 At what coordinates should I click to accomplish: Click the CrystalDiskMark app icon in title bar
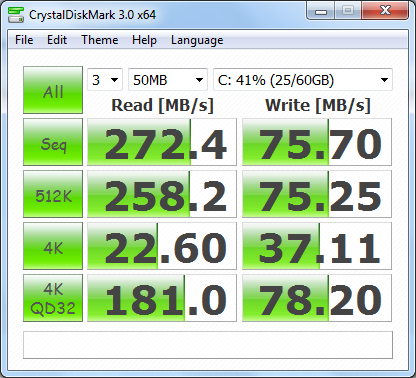tap(16, 14)
